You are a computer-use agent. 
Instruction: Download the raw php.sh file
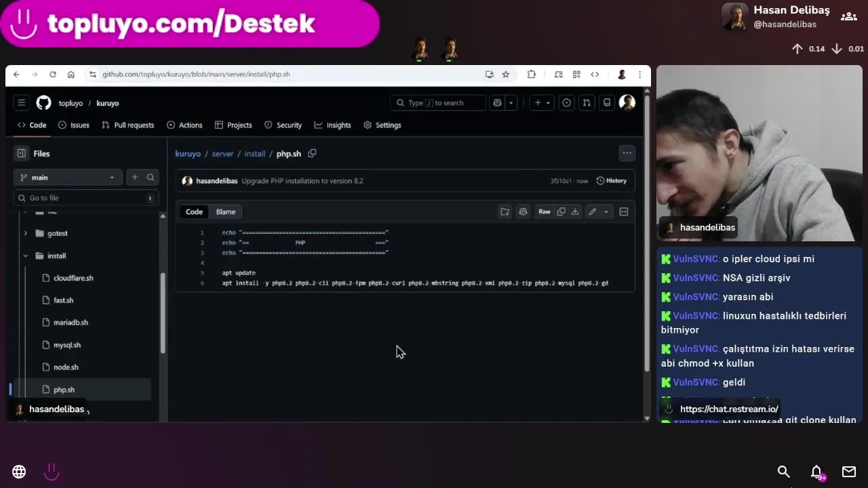coord(575,212)
